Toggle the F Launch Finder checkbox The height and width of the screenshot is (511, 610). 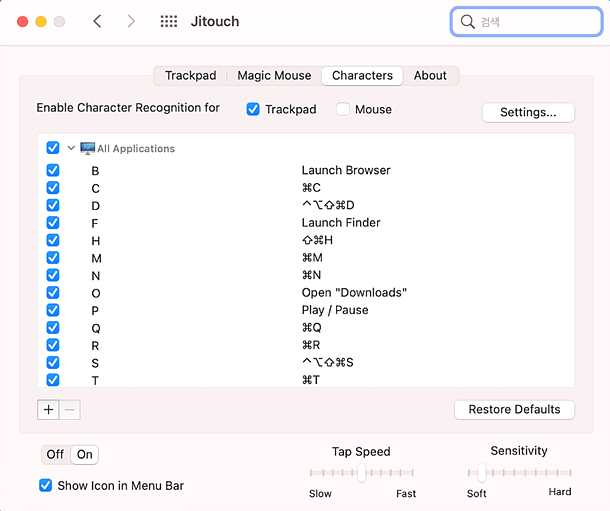(x=53, y=223)
